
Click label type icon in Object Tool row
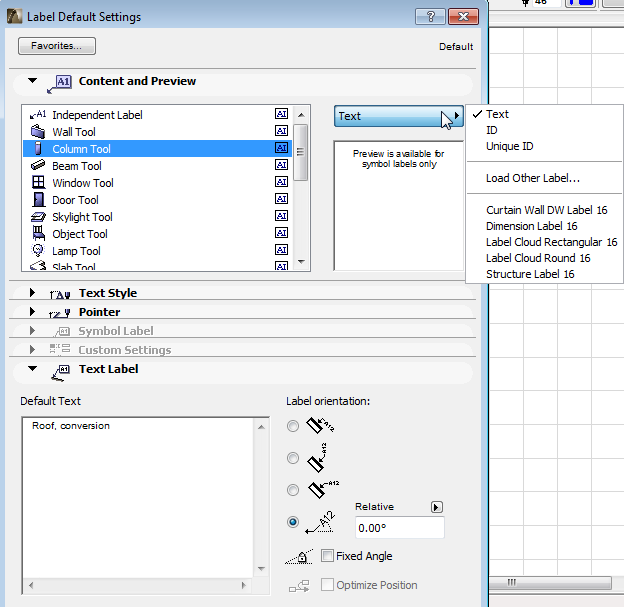(x=281, y=233)
